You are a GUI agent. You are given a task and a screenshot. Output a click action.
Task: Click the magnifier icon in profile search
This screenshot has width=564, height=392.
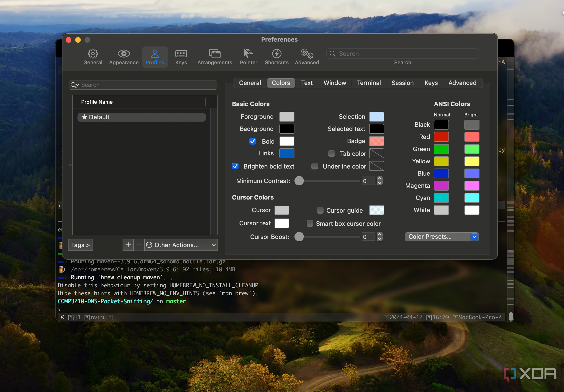pos(74,85)
